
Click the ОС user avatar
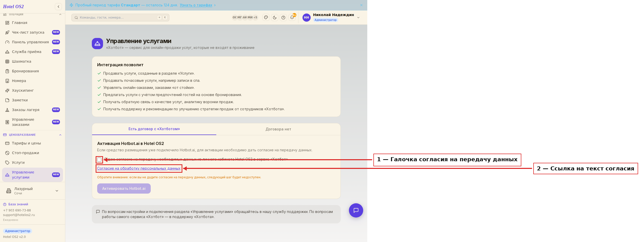click(x=235, y=18)
